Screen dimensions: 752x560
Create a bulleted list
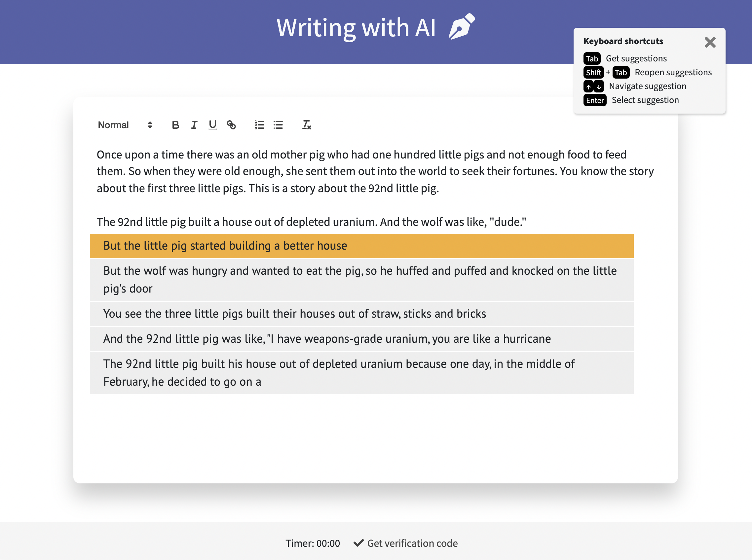[x=278, y=125]
